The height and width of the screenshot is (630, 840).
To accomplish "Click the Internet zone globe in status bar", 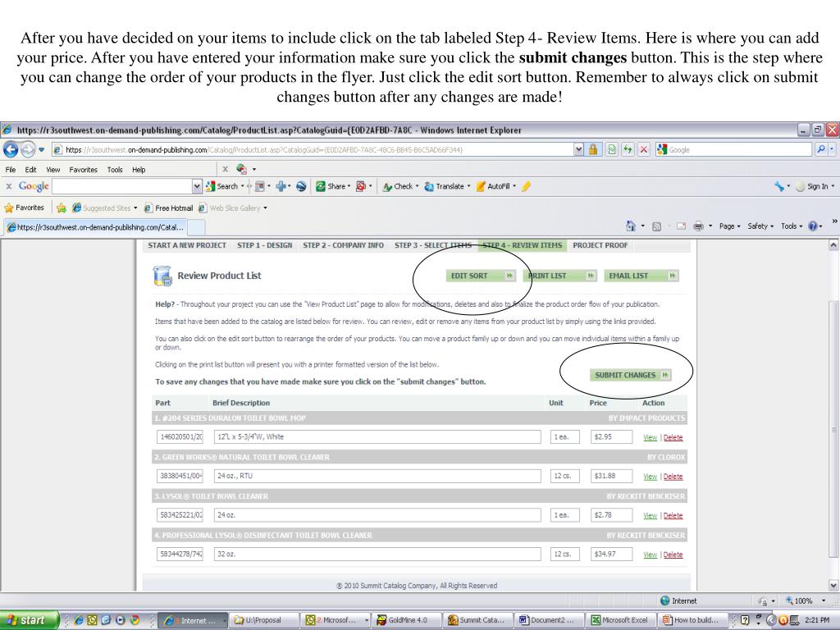I will [664, 601].
